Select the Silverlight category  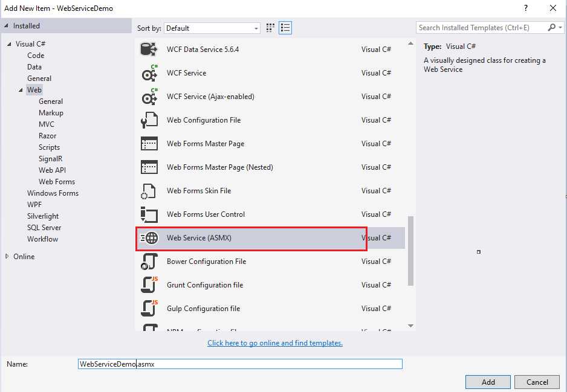(43, 216)
